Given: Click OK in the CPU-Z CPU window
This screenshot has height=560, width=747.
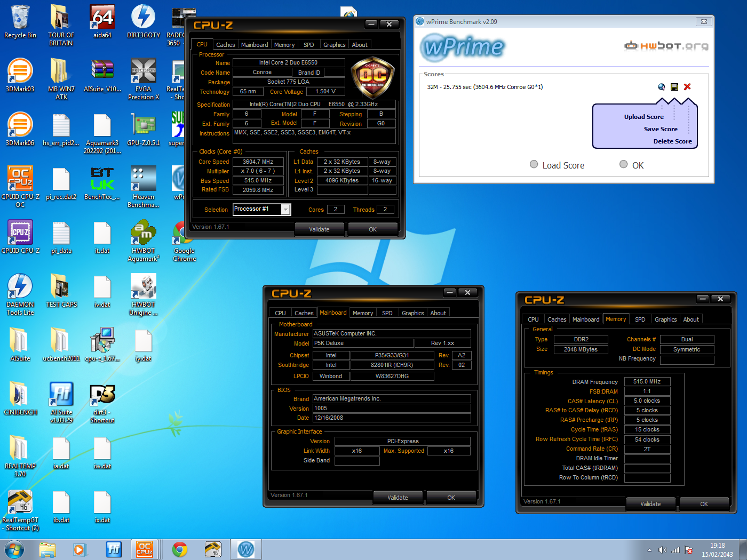Looking at the screenshot, I should 372,229.
